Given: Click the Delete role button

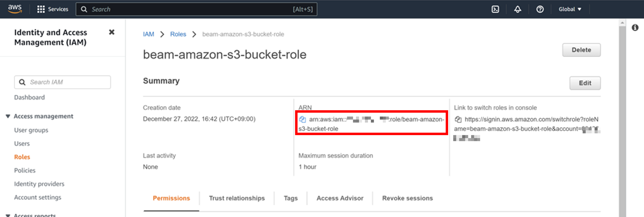Looking at the screenshot, I should (x=581, y=50).
